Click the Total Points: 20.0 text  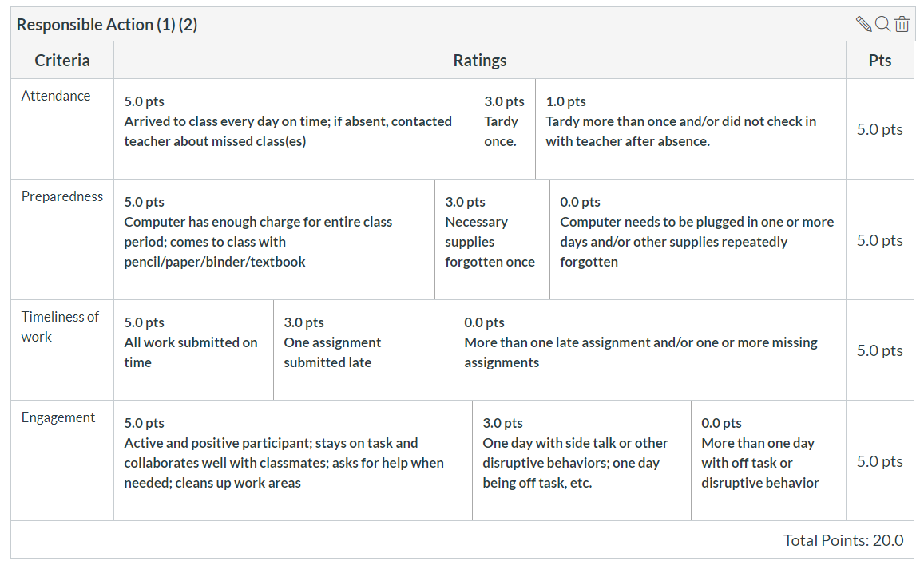click(843, 540)
